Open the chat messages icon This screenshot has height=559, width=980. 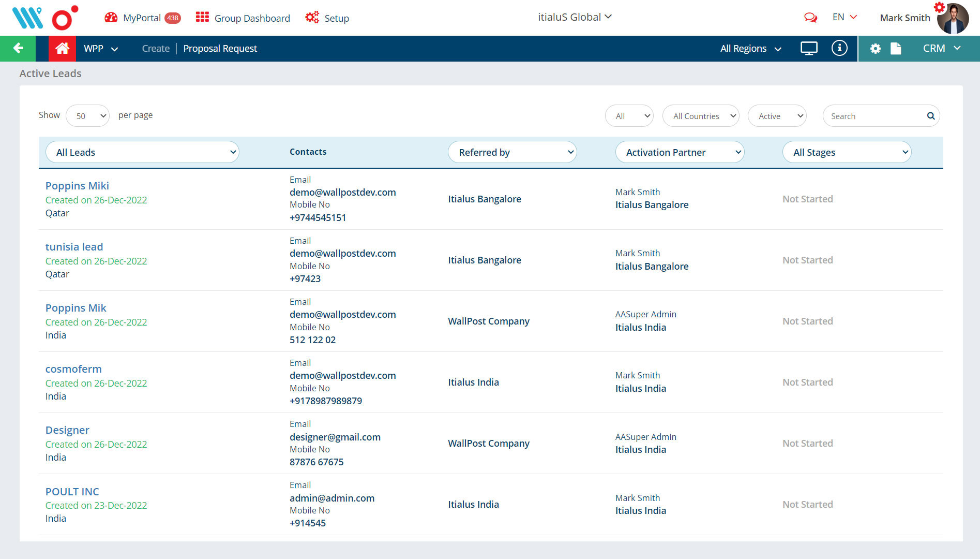(x=810, y=18)
